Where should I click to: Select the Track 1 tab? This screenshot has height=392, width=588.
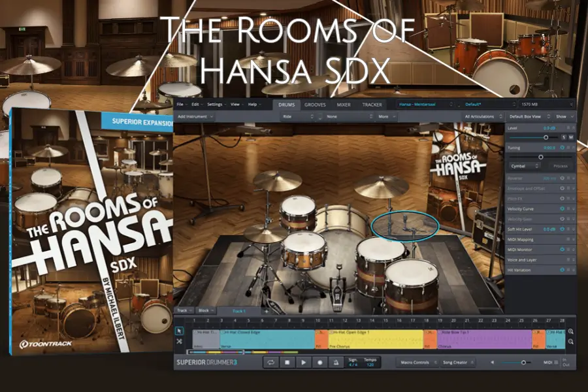pyautogui.click(x=239, y=311)
